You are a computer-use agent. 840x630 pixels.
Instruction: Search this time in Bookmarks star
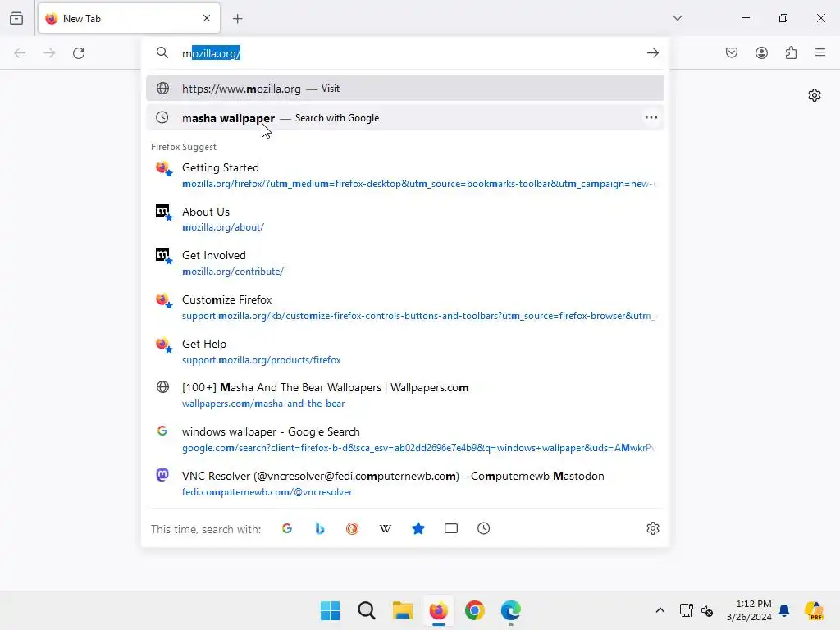[418, 529]
